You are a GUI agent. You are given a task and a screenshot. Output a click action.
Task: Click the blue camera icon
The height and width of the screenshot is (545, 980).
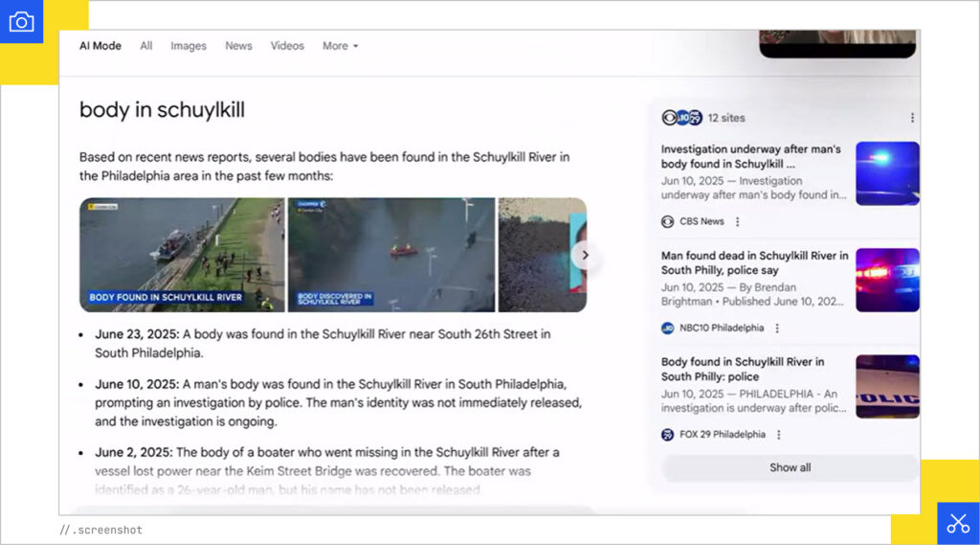pyautogui.click(x=21, y=21)
